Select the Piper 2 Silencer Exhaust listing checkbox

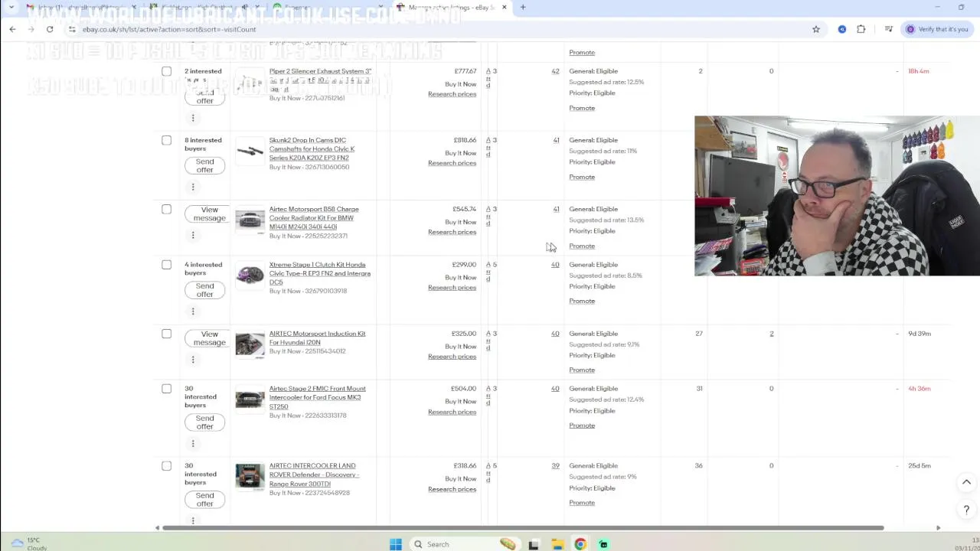166,71
